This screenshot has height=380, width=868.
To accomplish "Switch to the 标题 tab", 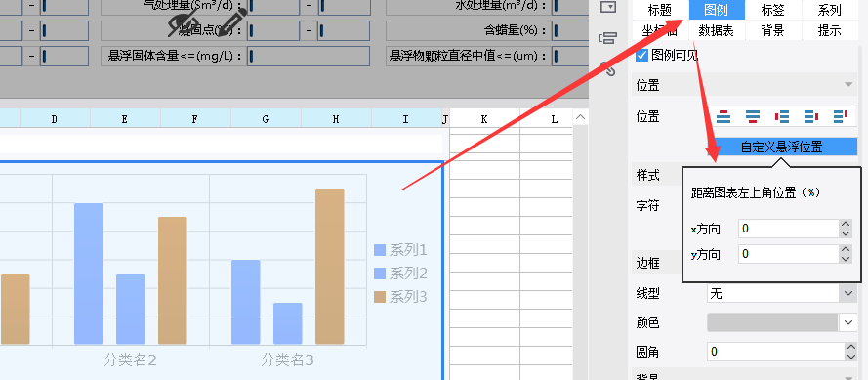I will click(x=660, y=10).
